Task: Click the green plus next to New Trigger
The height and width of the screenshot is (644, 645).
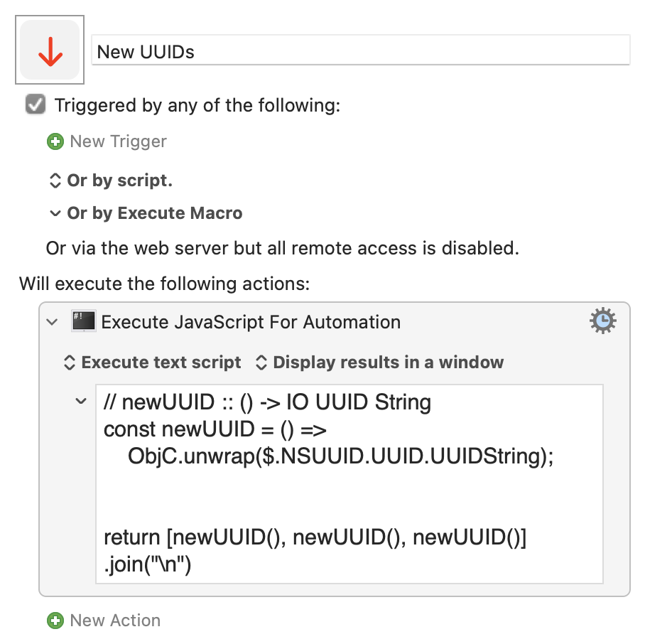Action: pos(55,141)
